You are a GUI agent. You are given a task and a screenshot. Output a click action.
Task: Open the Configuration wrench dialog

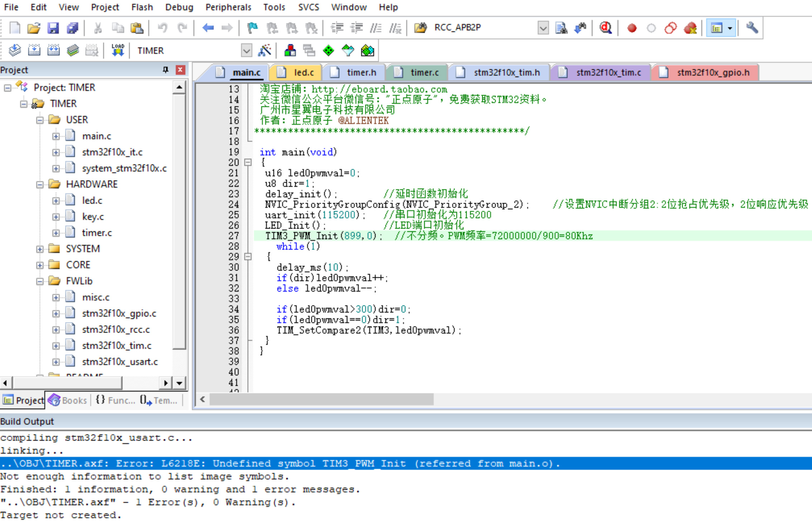753,28
